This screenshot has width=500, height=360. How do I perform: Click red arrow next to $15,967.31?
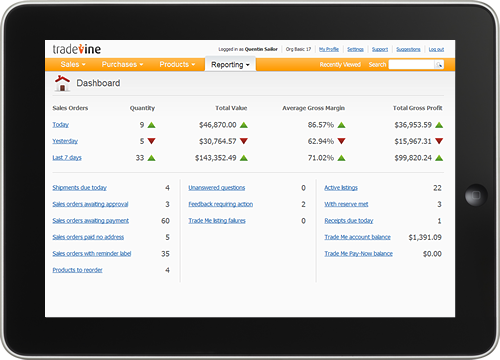point(439,141)
